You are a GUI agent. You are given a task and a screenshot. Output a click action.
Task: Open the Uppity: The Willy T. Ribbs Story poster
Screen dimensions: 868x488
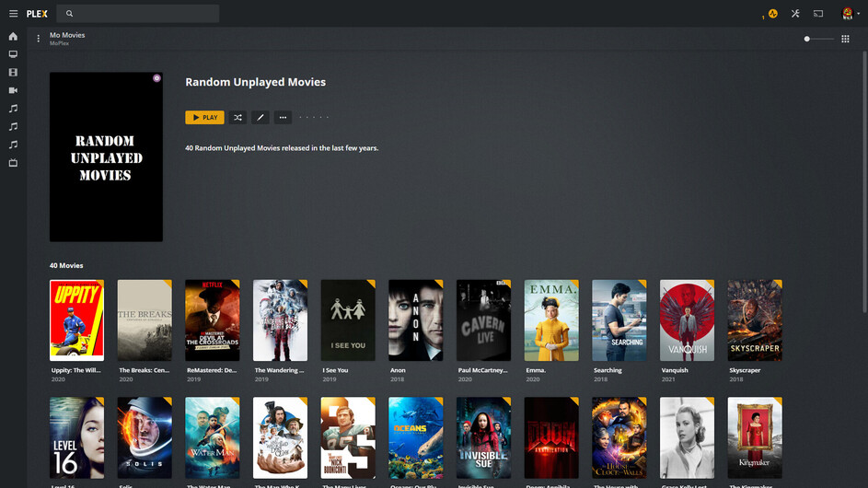click(x=76, y=320)
